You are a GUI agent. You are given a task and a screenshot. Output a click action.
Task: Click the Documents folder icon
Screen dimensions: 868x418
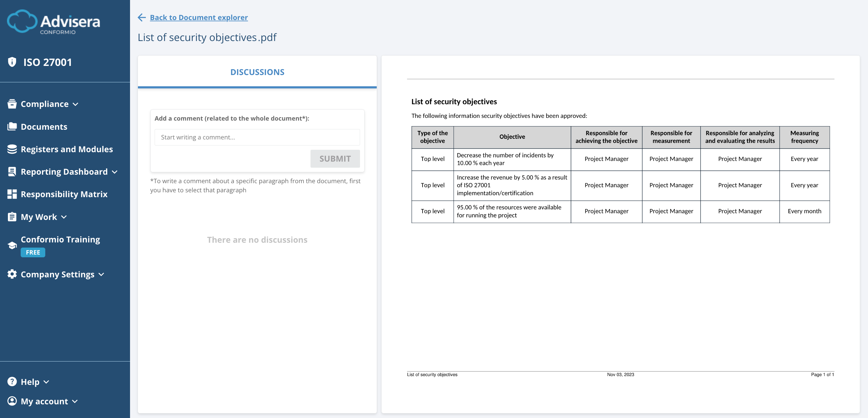pos(12,126)
